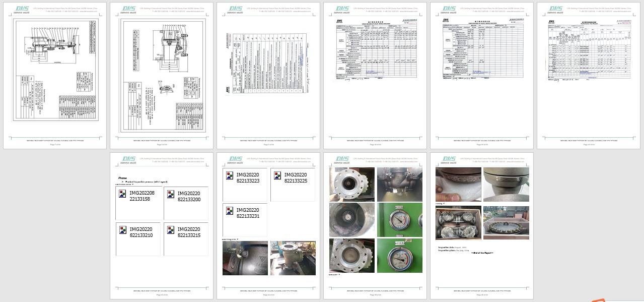This screenshot has width=644, height=302.
Task: Click the footer slogan on the Photos page
Action: (x=162, y=291)
